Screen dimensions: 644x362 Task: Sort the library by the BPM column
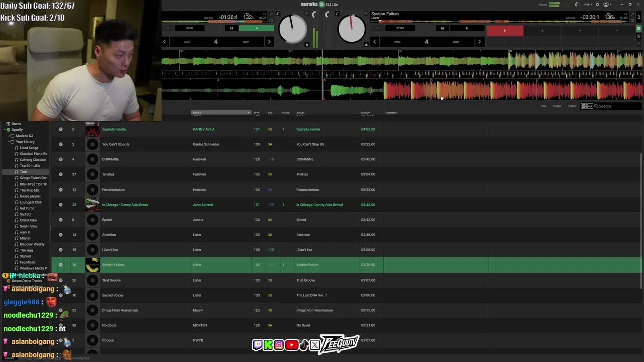256,113
